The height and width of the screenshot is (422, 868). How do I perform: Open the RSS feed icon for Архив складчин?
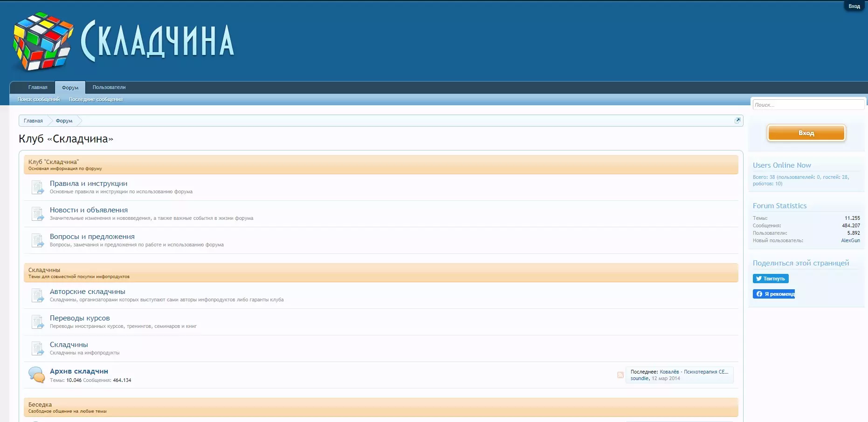click(x=620, y=375)
